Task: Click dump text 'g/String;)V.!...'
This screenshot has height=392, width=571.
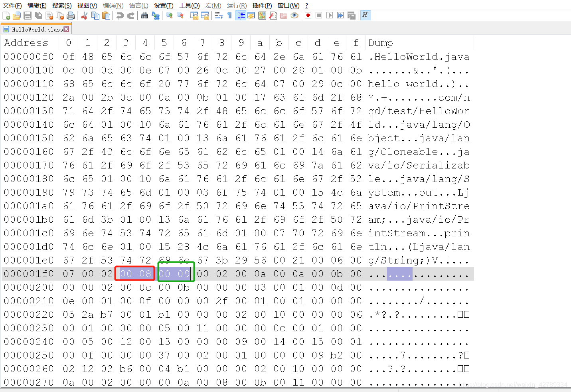Action: pos(419,260)
